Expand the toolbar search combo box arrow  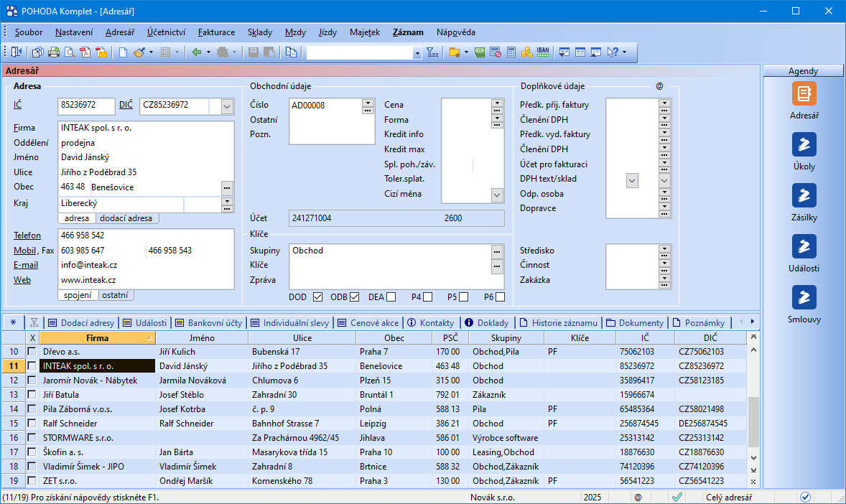[417, 53]
